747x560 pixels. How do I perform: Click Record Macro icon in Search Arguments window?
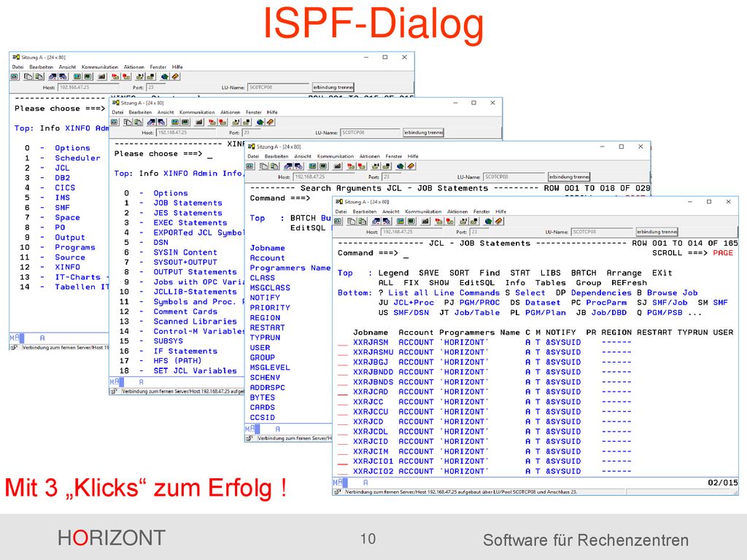[351, 166]
